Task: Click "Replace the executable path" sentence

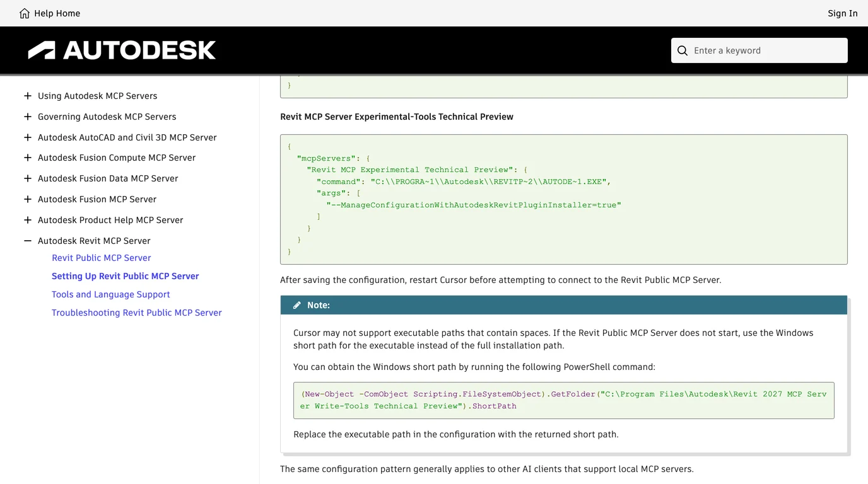Action: pos(456,434)
